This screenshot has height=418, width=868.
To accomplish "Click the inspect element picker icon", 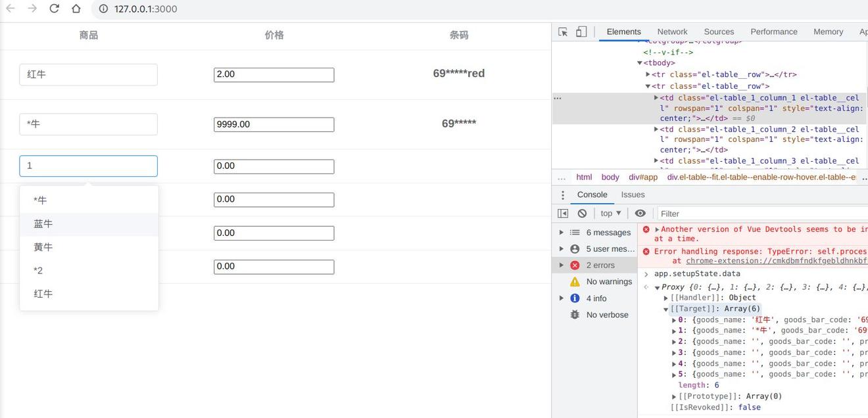I will tap(562, 31).
